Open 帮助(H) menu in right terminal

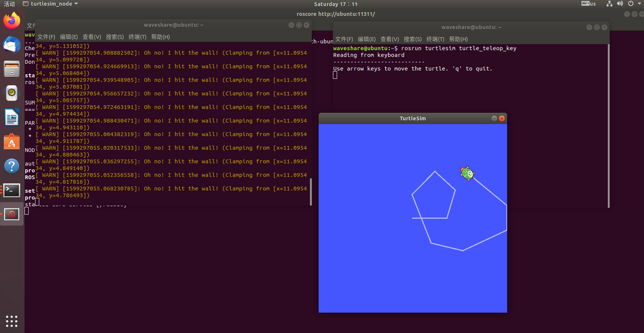point(458,39)
